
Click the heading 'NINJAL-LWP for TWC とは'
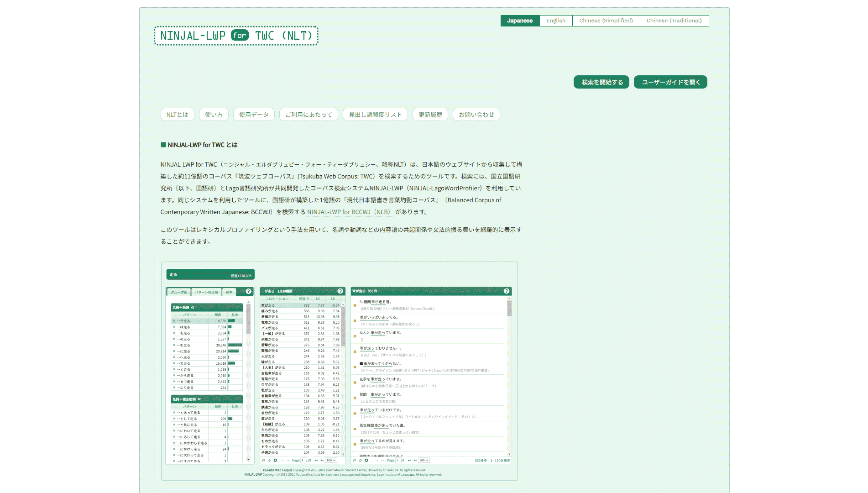pos(203,145)
